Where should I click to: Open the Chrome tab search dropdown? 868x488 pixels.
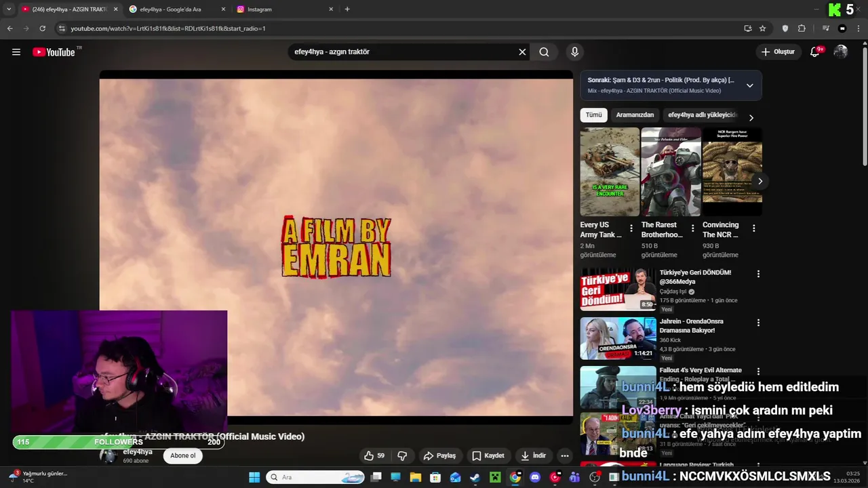pos(9,9)
